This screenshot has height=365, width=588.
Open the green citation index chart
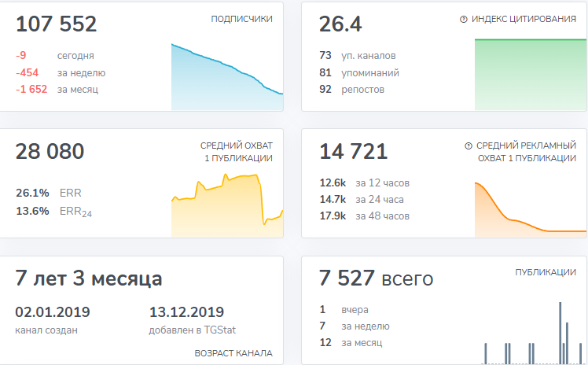tap(531, 74)
